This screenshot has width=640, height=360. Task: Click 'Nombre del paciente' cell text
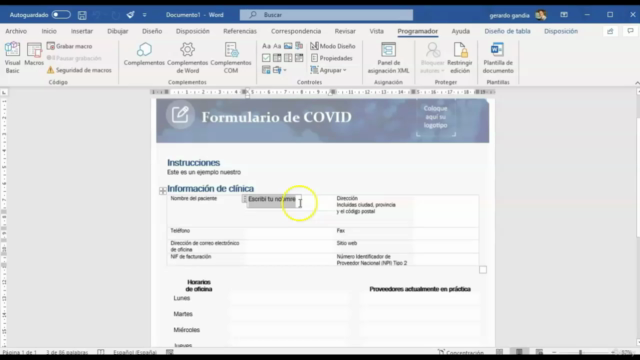click(x=194, y=198)
